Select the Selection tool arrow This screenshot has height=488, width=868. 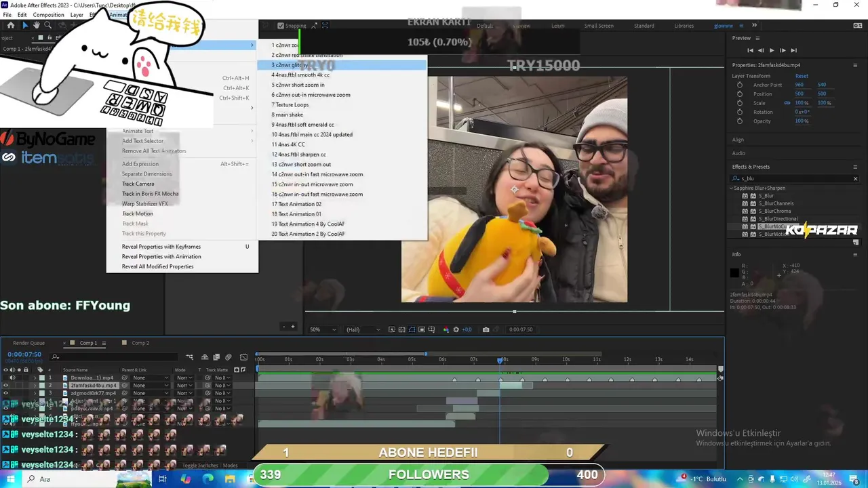pyautogui.click(x=25, y=26)
